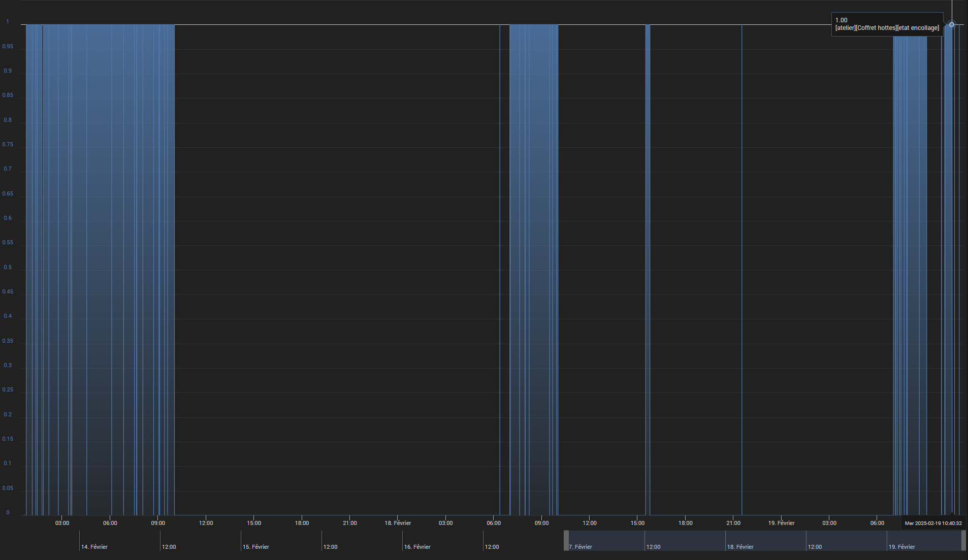Click the 16. Février label in the navigator
Image resolution: width=968 pixels, height=560 pixels.
(x=417, y=547)
